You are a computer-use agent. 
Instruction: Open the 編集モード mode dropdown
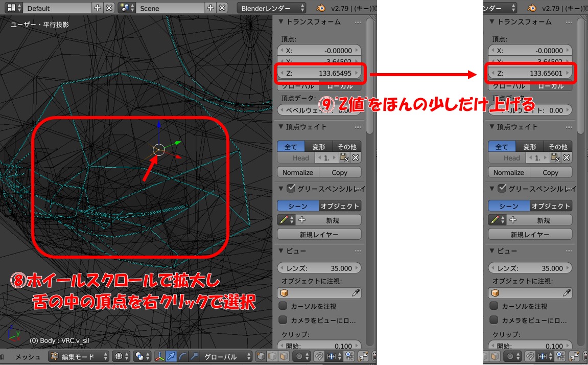[79, 356]
